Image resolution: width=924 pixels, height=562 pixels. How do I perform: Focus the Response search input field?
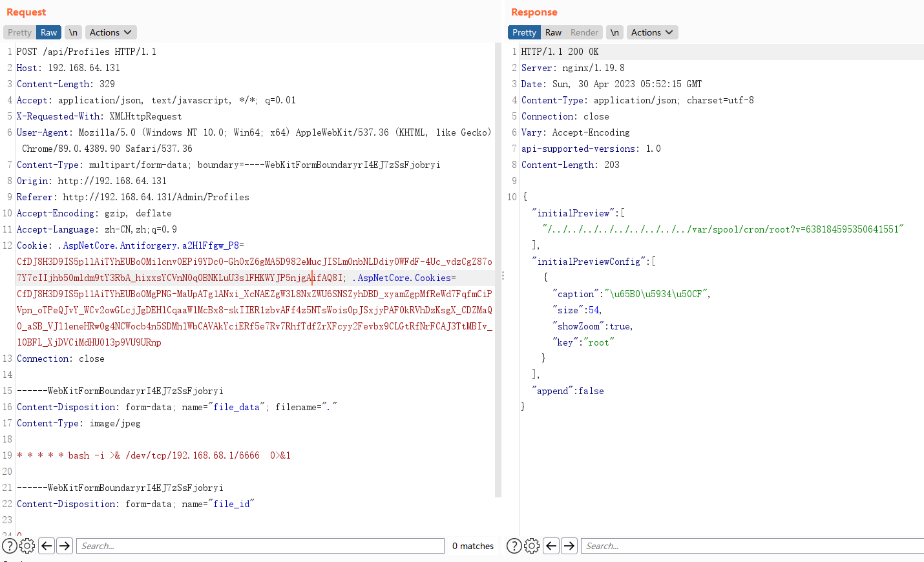pos(752,546)
